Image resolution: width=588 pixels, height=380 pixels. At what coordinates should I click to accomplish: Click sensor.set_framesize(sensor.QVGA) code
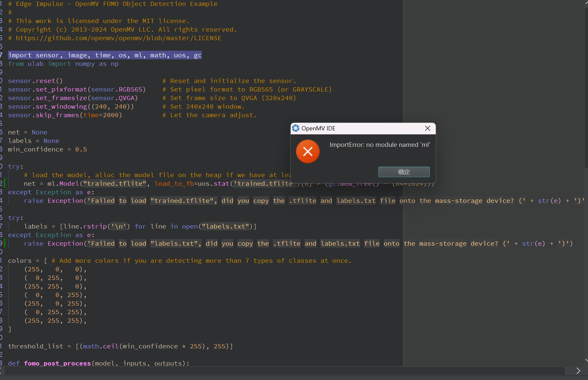pyautogui.click(x=73, y=98)
